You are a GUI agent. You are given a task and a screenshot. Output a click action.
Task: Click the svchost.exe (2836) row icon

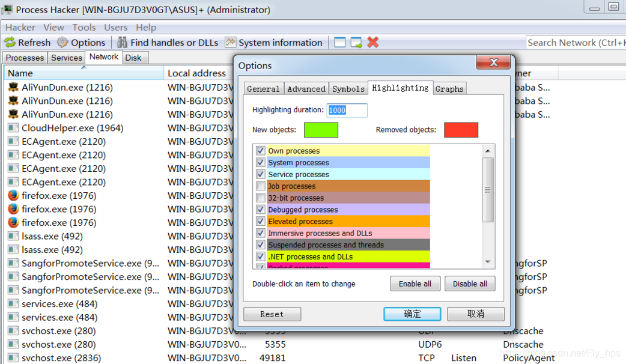13,357
